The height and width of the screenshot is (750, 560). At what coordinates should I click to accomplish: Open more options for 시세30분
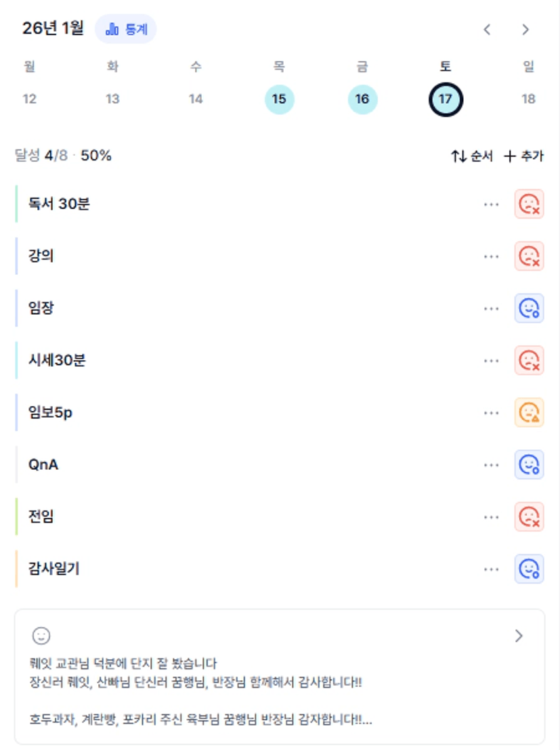[492, 361]
